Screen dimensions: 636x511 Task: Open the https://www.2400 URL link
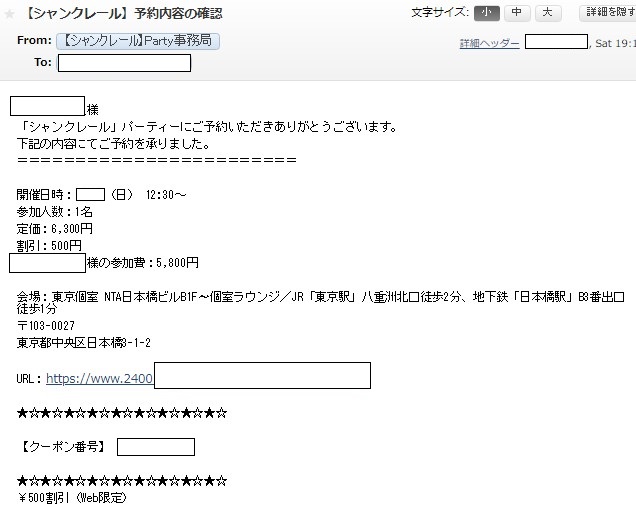coord(99,379)
